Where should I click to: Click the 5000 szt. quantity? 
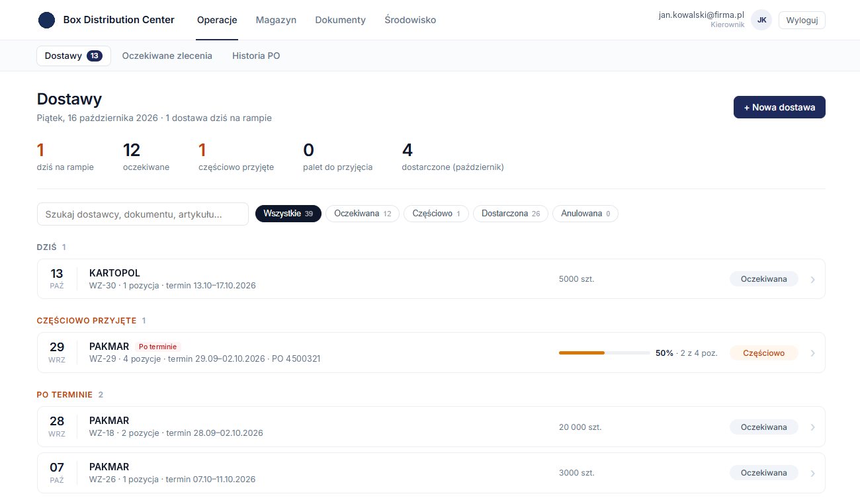click(x=576, y=279)
